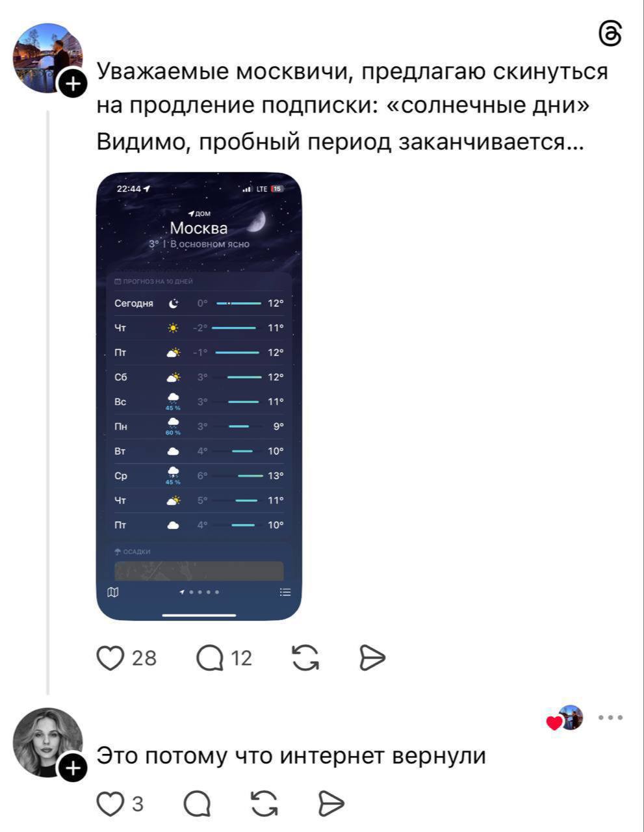Share the main post via arrow icon

click(x=372, y=658)
